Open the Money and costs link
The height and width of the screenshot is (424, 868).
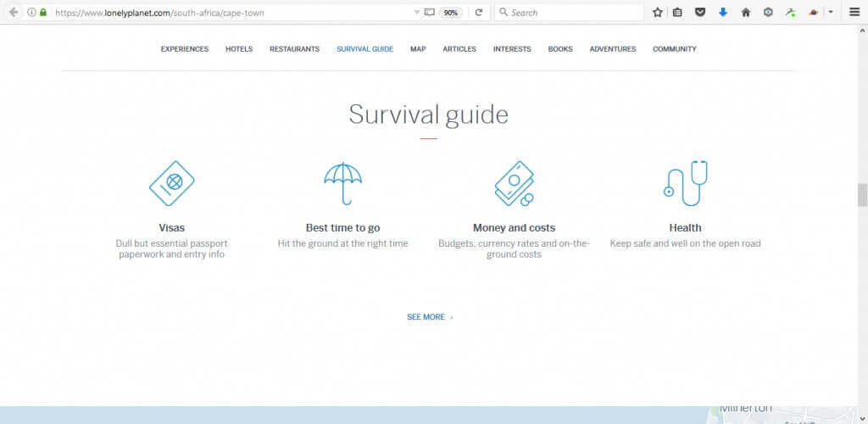coord(515,227)
